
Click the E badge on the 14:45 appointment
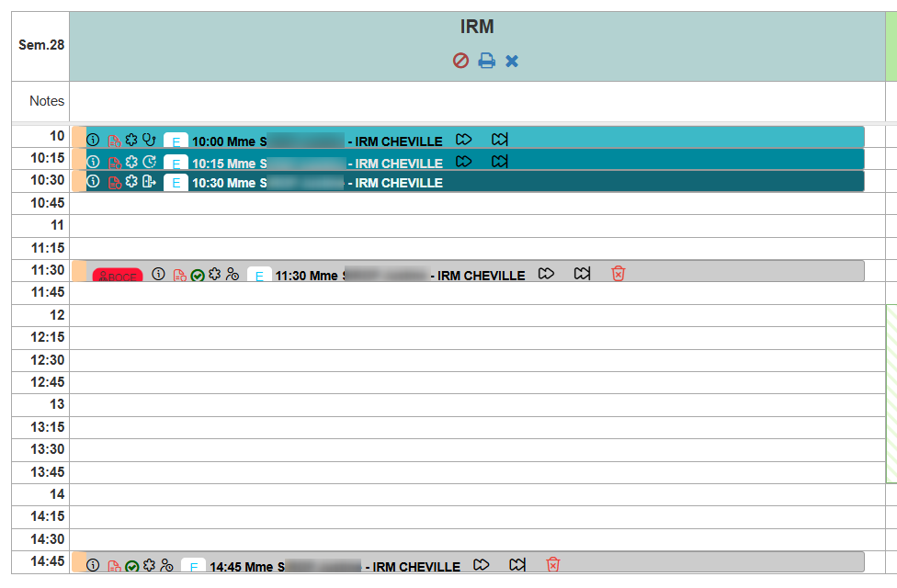click(x=193, y=566)
